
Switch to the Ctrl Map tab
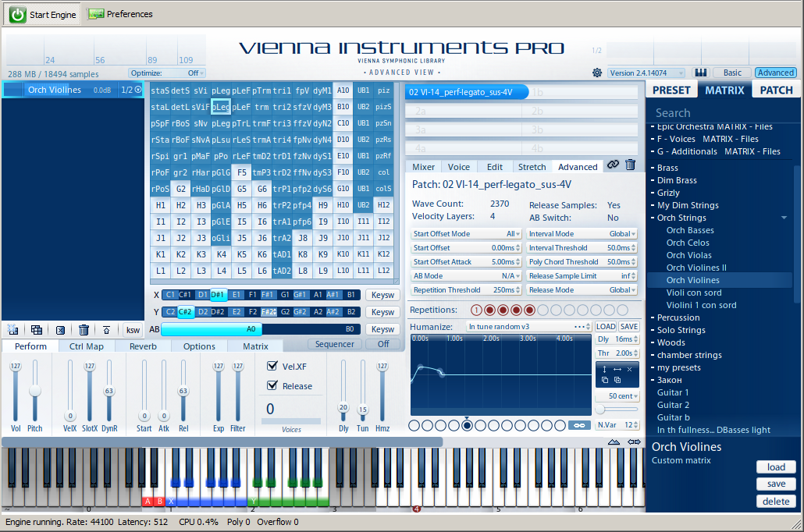coord(87,346)
